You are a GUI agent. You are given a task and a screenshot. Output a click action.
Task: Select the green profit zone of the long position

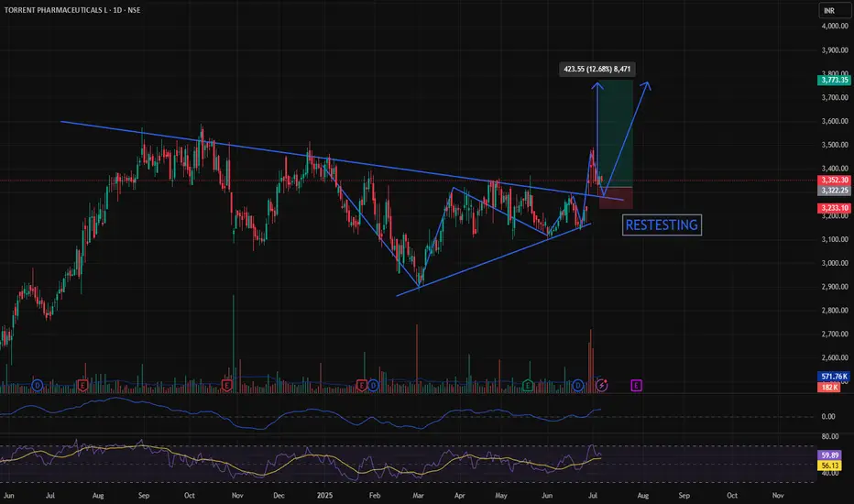pos(616,134)
